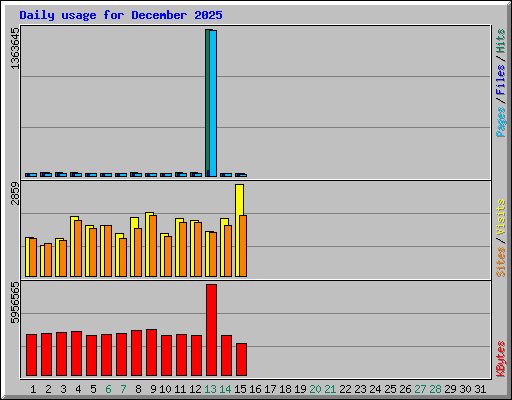This screenshot has width=512, height=400.
Task: Click the red KBytes bar for day 5
Action: 91,355
